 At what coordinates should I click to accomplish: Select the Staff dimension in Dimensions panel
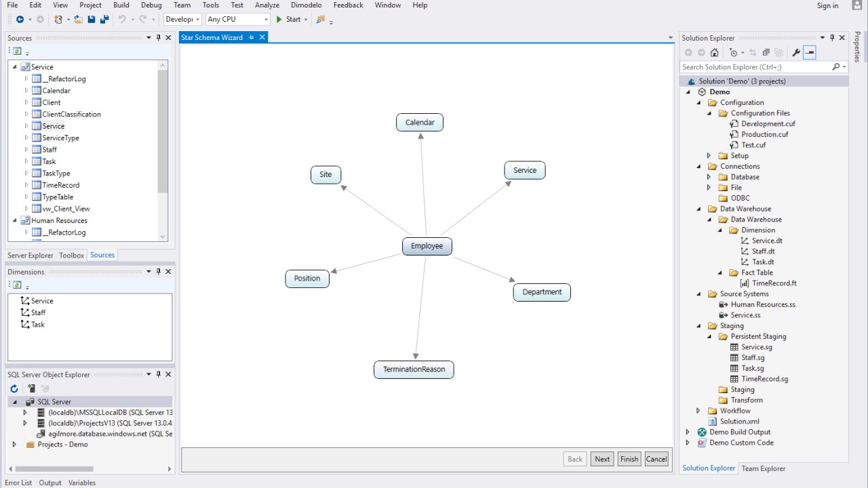coord(38,312)
